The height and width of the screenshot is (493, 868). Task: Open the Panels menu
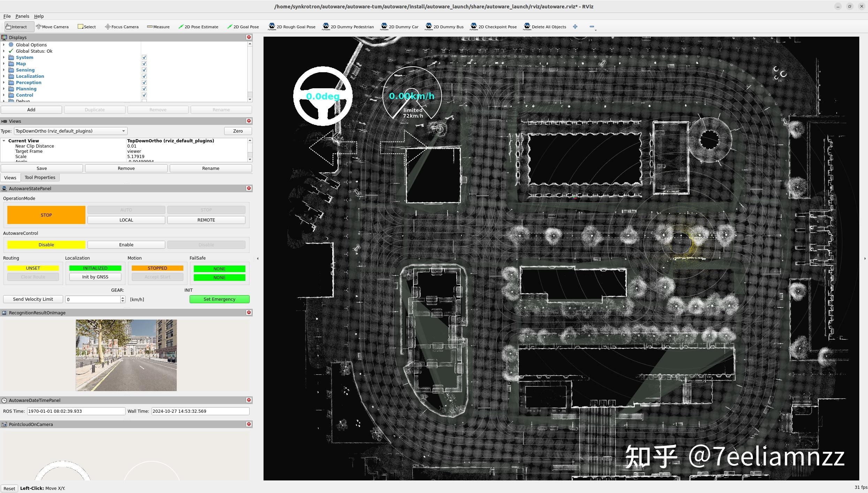point(22,16)
